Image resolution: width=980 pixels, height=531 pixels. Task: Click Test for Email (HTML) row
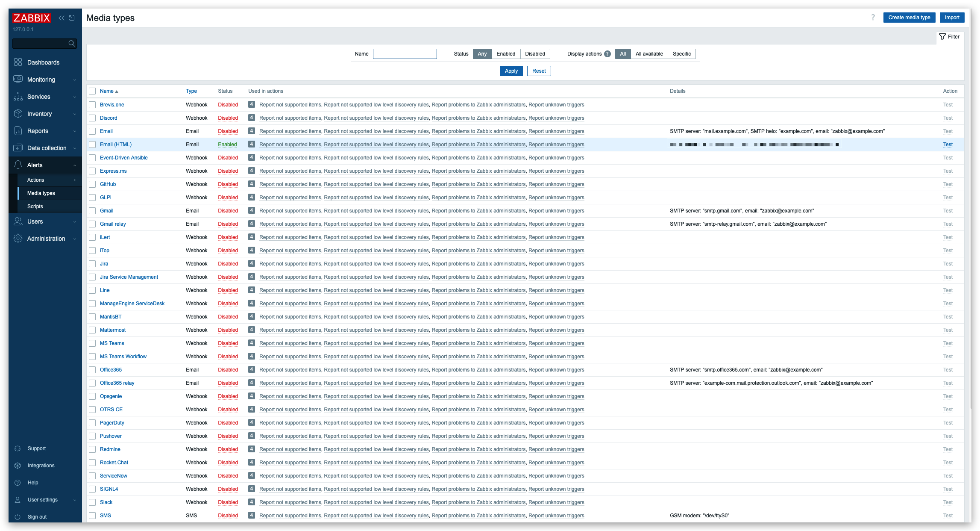[948, 145]
